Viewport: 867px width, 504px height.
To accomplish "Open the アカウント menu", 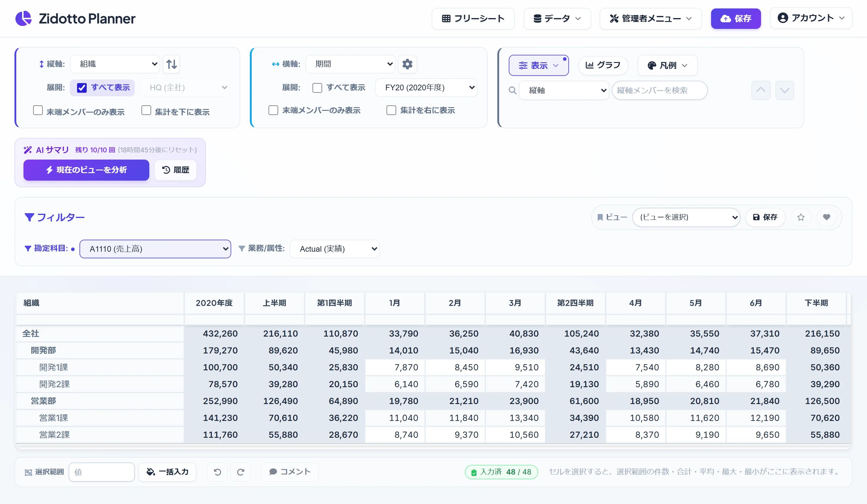I will (x=811, y=18).
